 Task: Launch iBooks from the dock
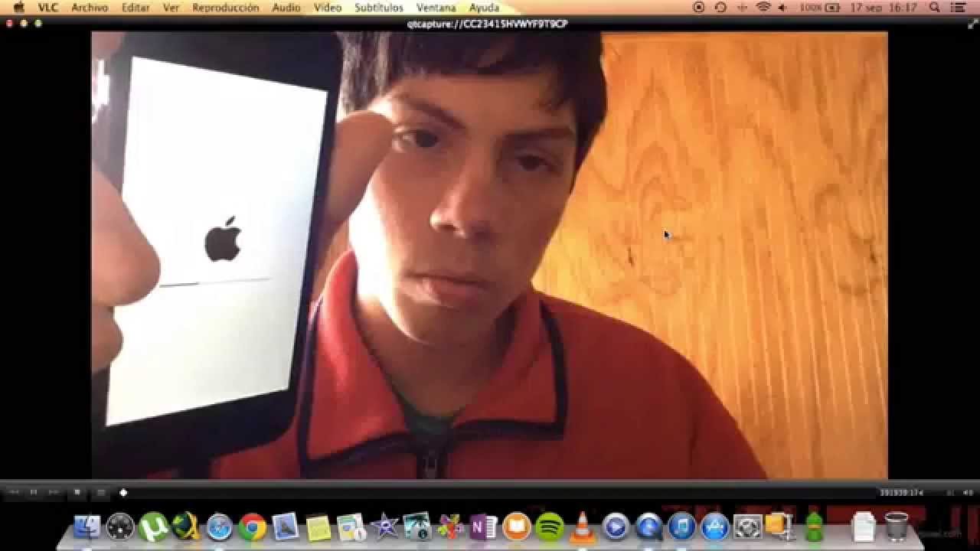517,527
